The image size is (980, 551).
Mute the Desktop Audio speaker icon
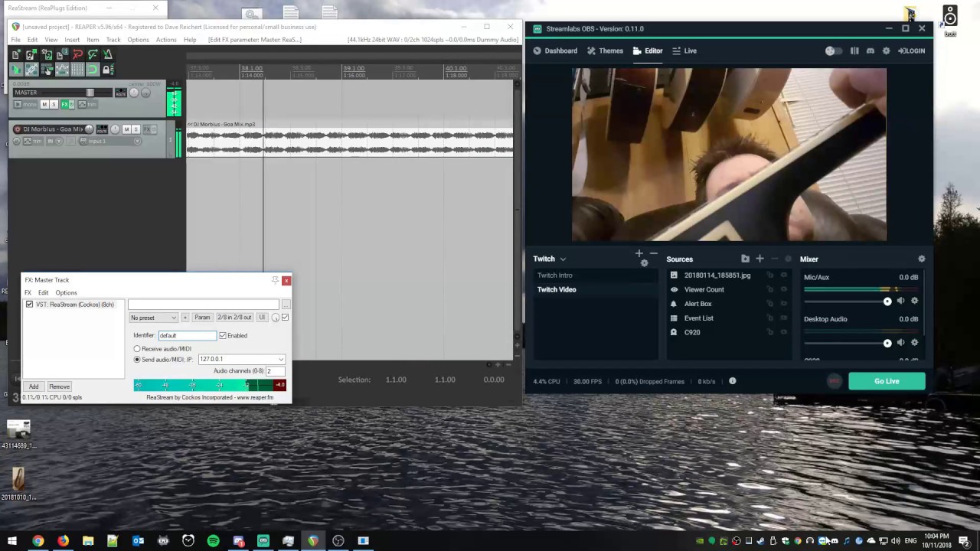pos(900,342)
